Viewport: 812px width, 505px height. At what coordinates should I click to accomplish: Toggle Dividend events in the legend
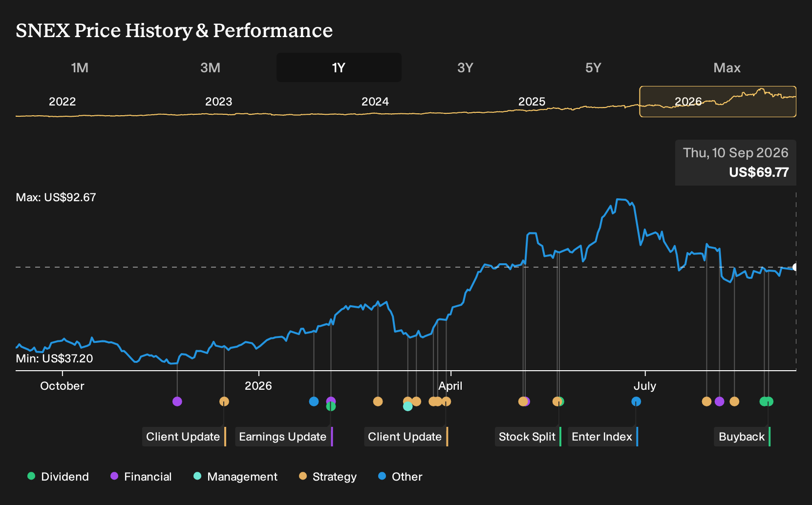(x=58, y=477)
